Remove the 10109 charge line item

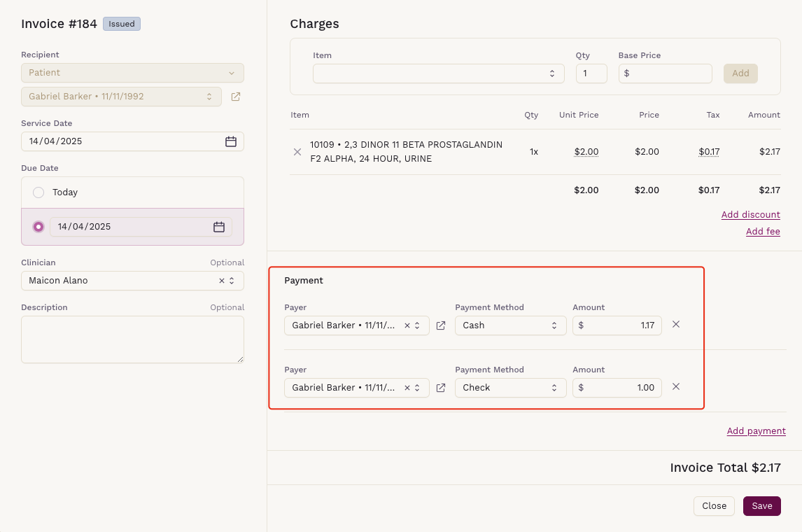point(297,152)
